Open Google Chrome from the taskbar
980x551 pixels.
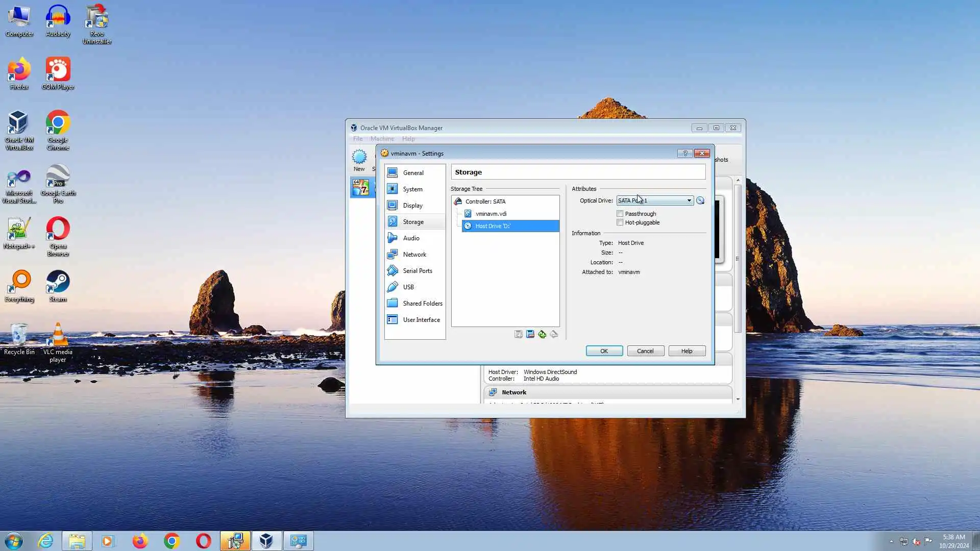pos(172,541)
